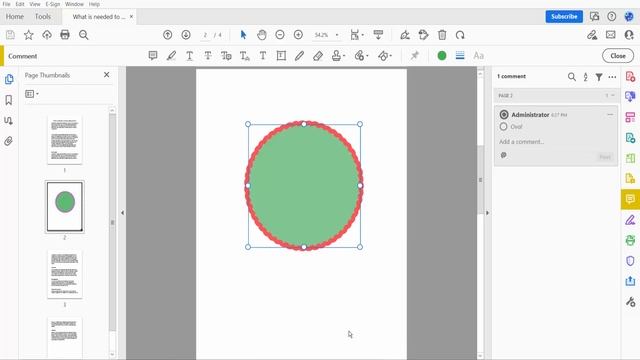
Task: Click the page number input field
Action: tap(205, 35)
